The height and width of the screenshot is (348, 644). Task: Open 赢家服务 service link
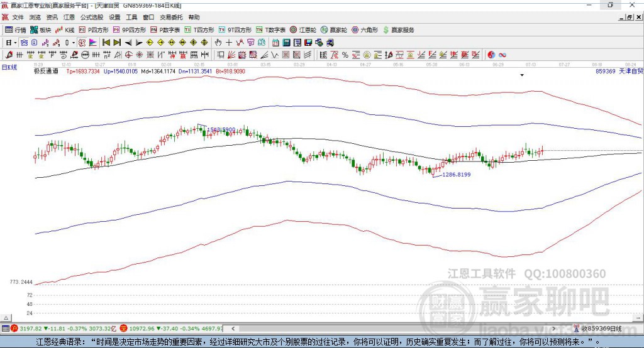point(398,30)
